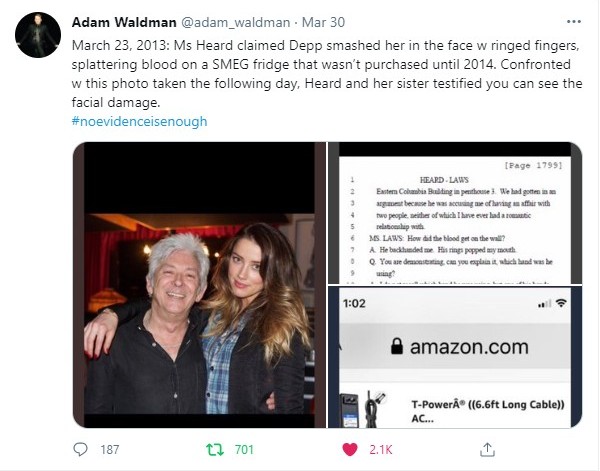Click the red heart like icon
600x471 pixels.
coord(349,449)
